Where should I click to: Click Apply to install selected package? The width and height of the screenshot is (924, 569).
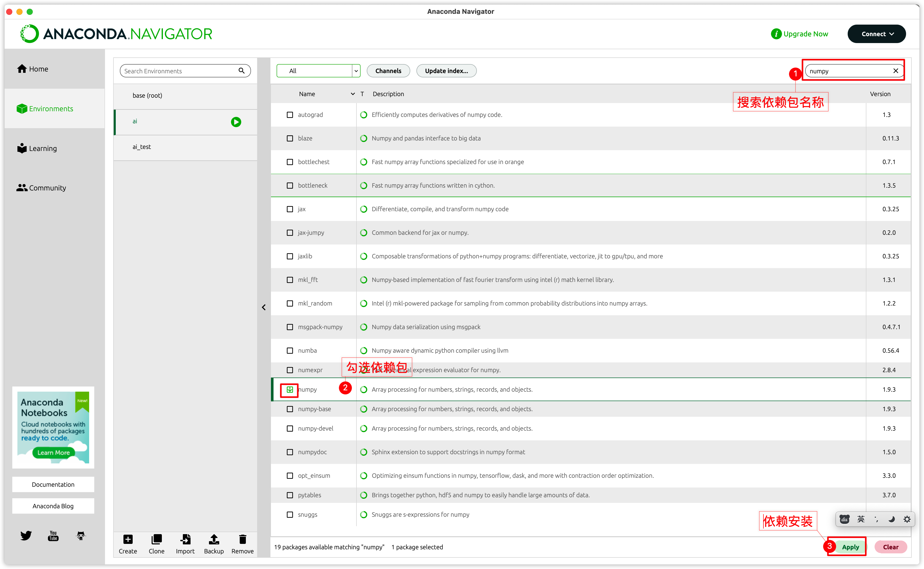tap(850, 547)
